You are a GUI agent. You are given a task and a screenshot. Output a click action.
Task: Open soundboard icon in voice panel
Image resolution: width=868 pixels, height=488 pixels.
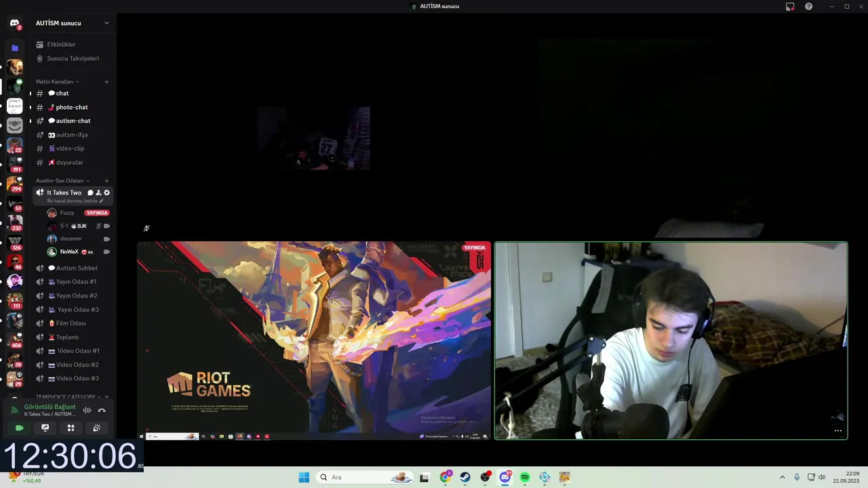click(x=96, y=428)
